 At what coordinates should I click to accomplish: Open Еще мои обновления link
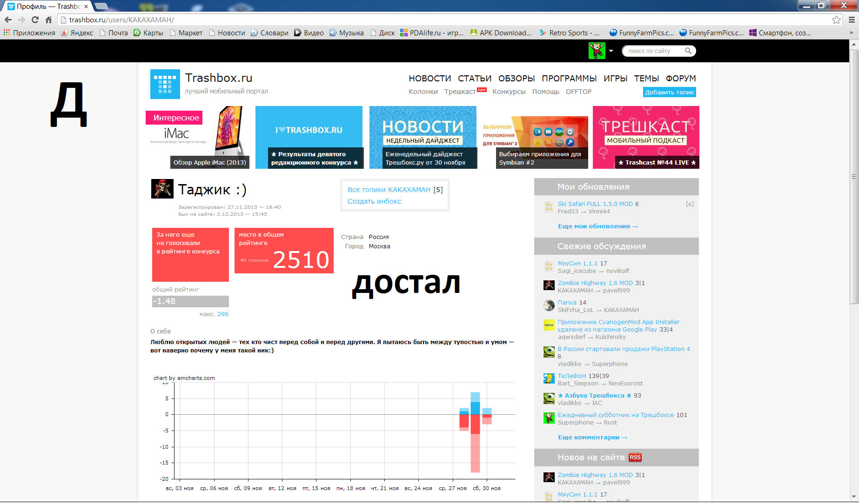[597, 226]
